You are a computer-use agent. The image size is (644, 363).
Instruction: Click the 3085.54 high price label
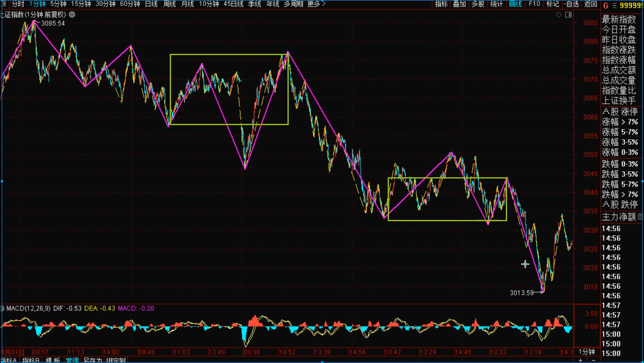[x=53, y=23]
